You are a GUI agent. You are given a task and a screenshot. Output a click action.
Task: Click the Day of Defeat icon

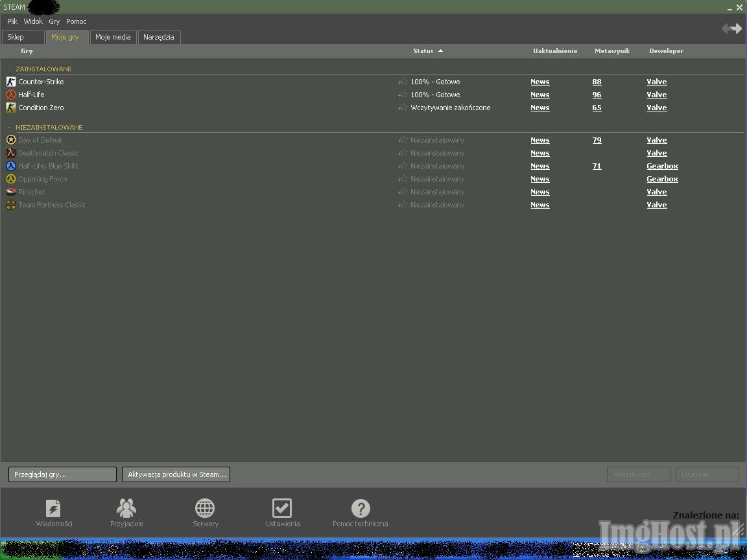coord(11,140)
